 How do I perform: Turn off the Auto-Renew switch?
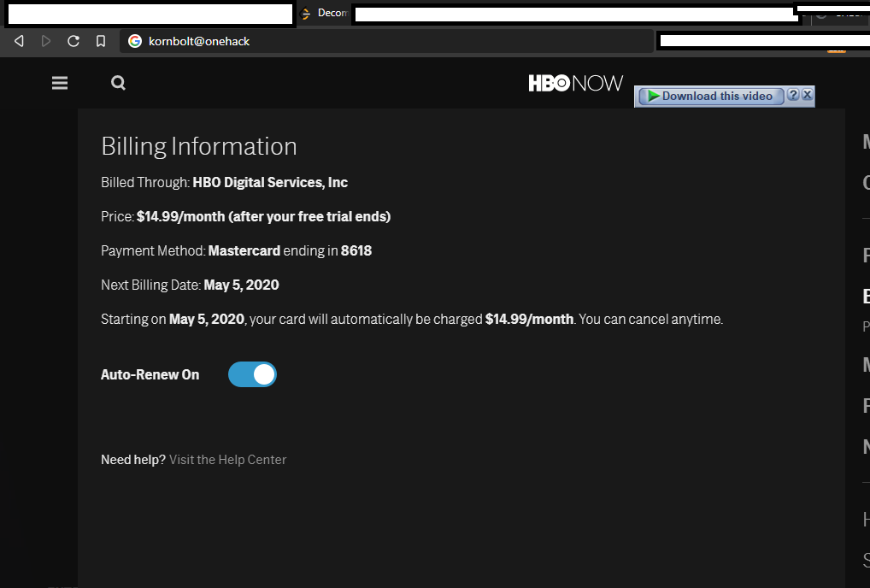[252, 374]
